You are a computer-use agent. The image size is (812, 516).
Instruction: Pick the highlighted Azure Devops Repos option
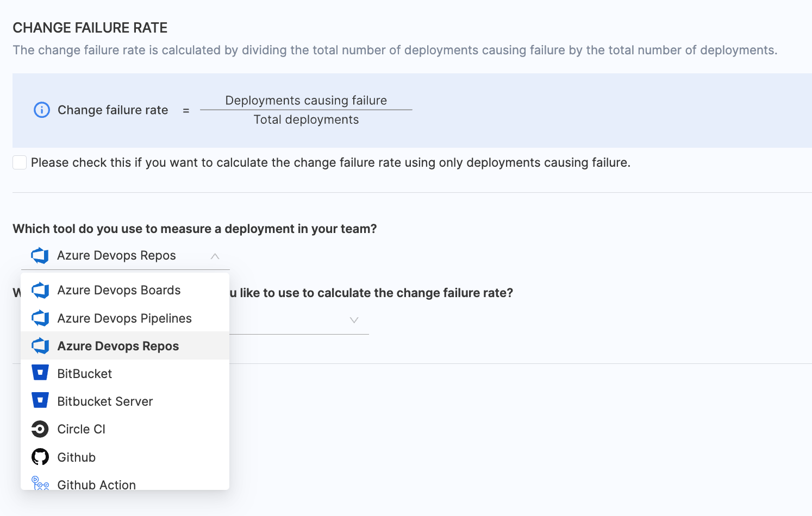tap(118, 347)
